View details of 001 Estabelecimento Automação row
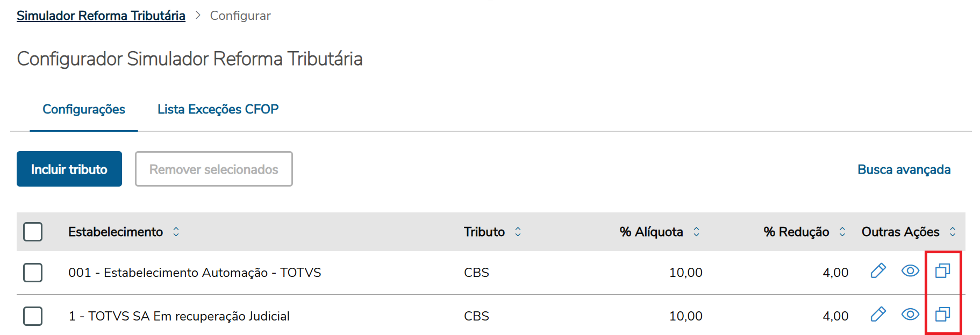This screenshot has height=335, width=980. [910, 270]
